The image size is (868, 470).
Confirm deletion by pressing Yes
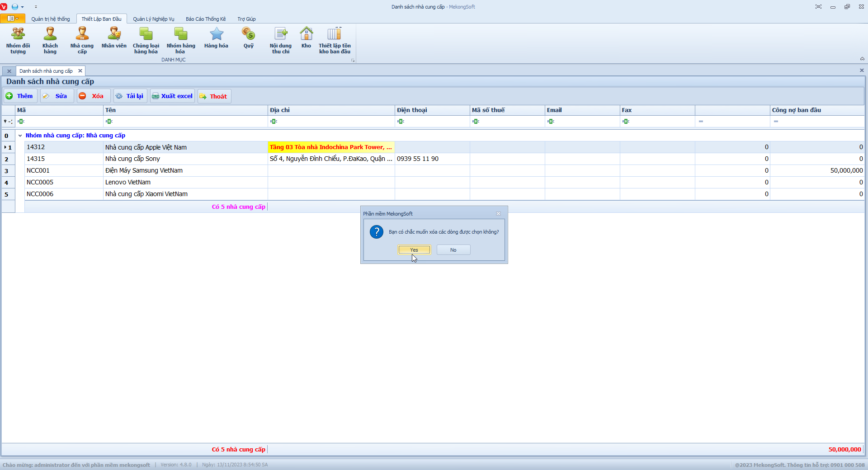coord(414,250)
